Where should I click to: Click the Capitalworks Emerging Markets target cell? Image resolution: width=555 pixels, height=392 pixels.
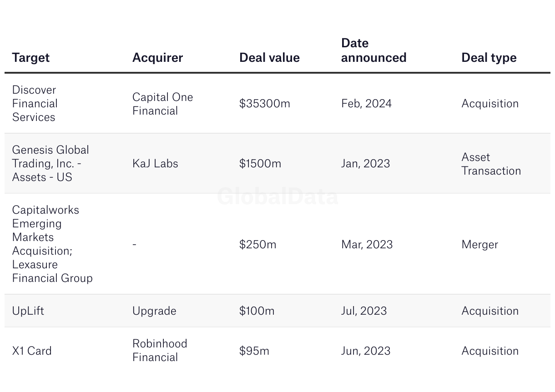point(52,244)
